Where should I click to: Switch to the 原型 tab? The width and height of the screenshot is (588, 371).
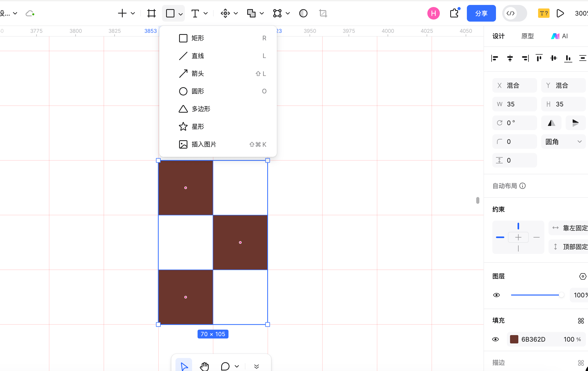point(527,36)
